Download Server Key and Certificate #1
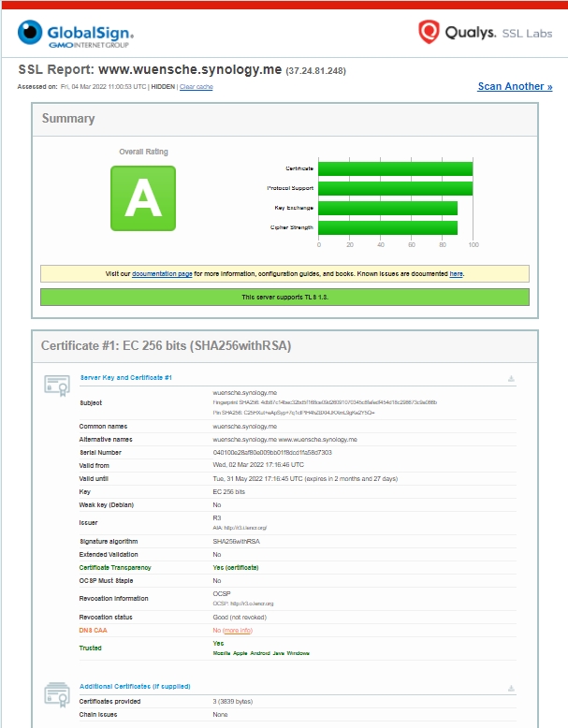This screenshot has height=728, width=568. click(511, 378)
